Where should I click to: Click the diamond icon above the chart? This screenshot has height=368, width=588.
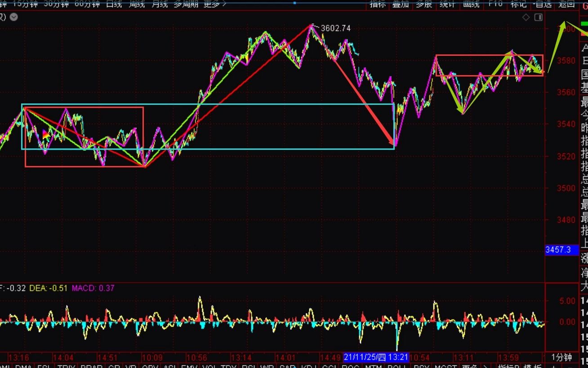(526, 17)
